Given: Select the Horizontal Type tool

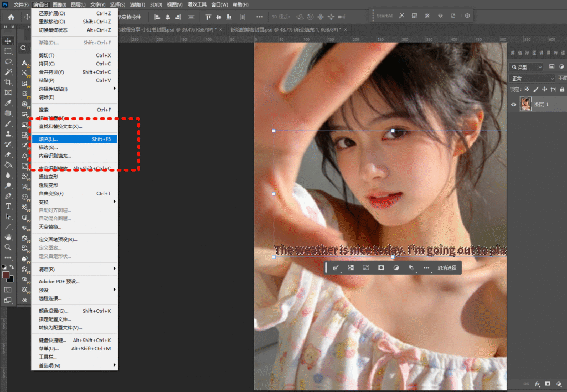Looking at the screenshot, I should coord(8,206).
